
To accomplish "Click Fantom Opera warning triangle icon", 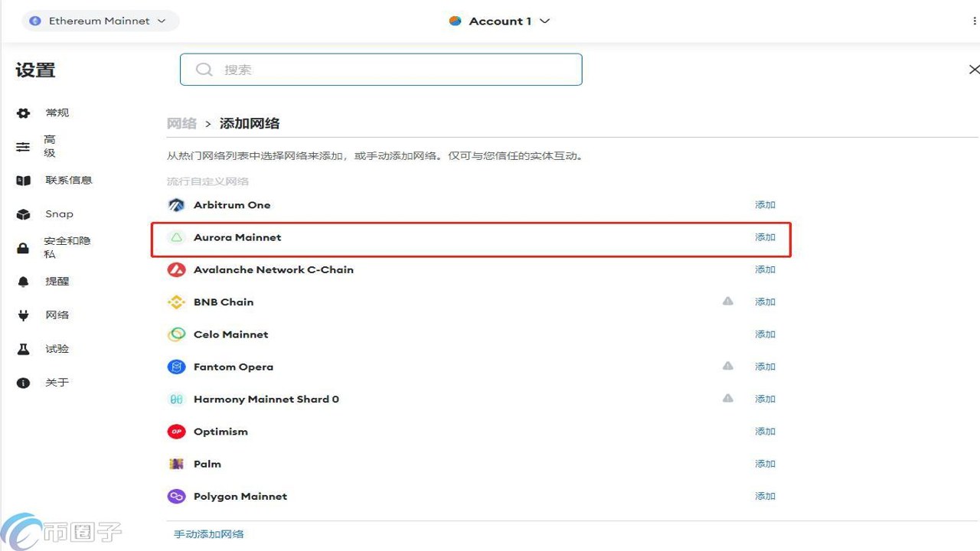I will (x=728, y=366).
